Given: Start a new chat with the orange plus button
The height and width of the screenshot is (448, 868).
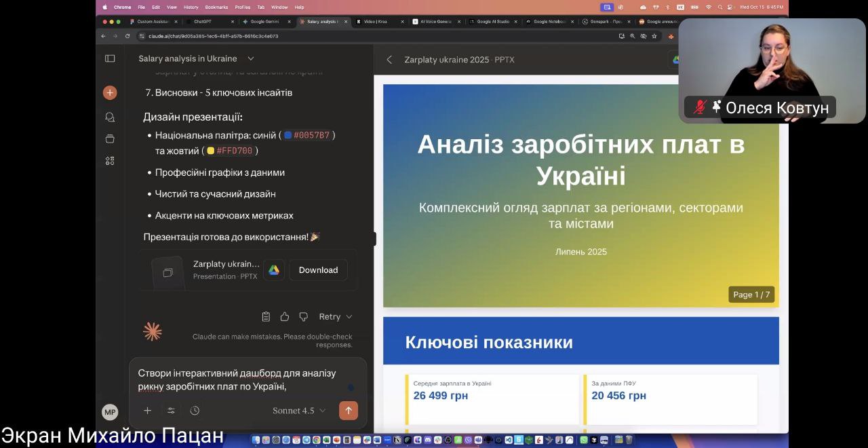Looking at the screenshot, I should click(x=110, y=92).
